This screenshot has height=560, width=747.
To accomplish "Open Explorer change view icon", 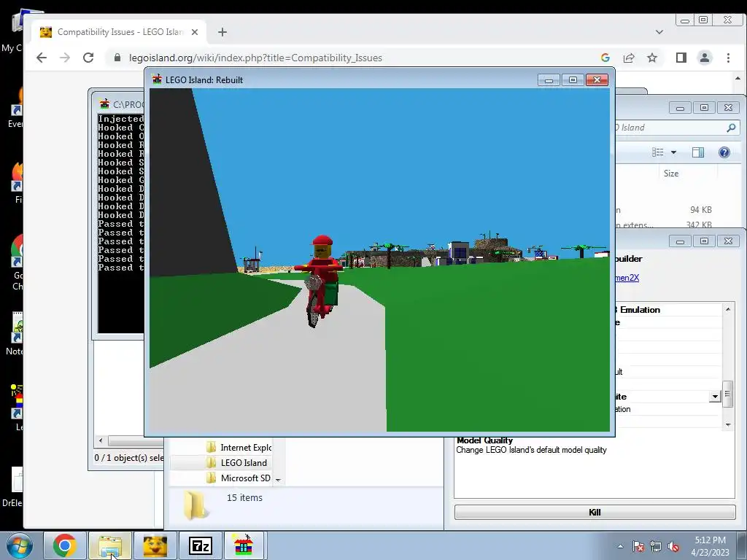I will click(x=658, y=152).
